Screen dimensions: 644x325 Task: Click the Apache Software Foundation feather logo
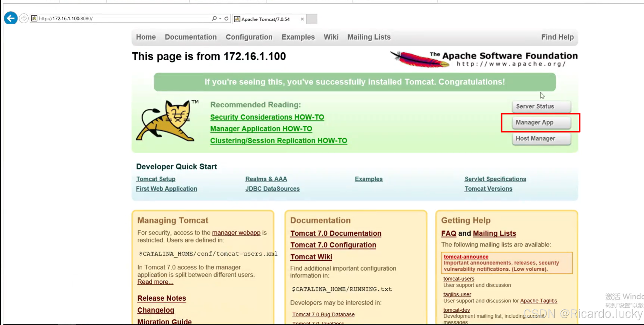[x=484, y=59]
